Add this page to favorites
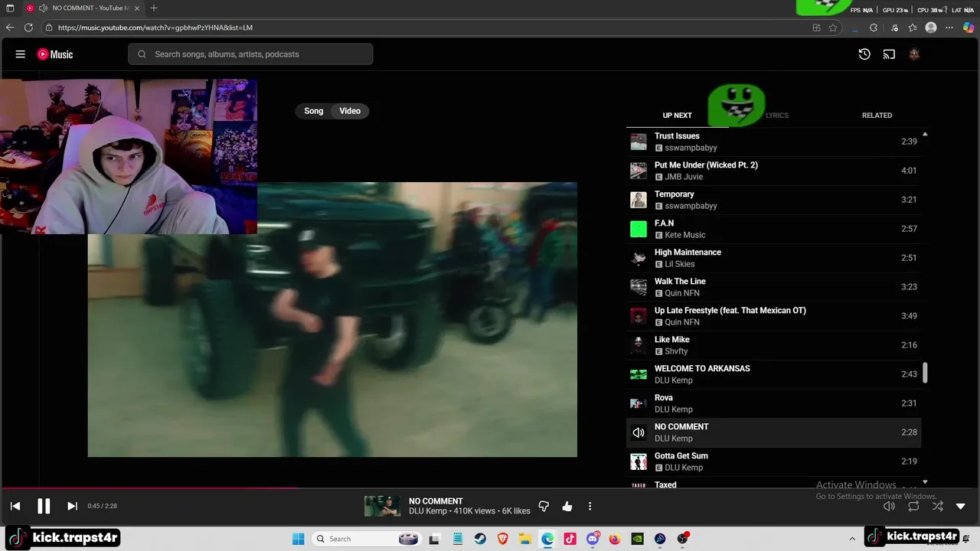Viewport: 980px width, 551px height. click(833, 28)
